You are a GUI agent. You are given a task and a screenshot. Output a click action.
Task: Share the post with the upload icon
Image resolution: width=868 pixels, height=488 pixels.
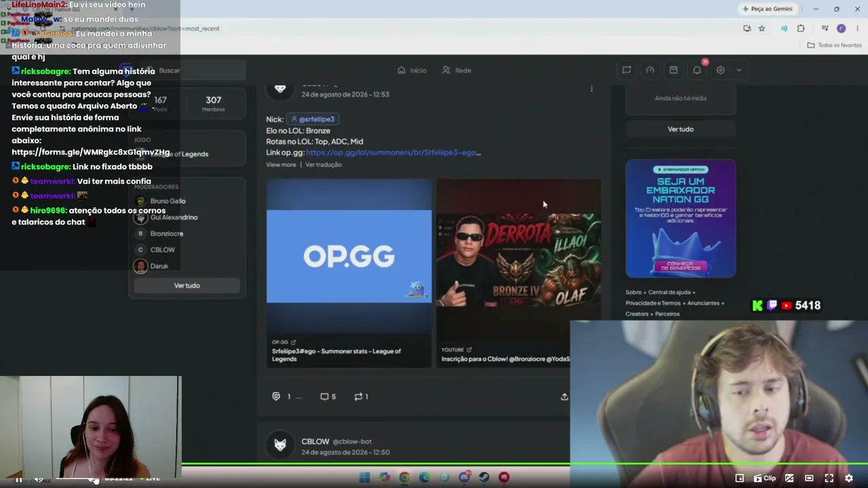click(x=564, y=396)
